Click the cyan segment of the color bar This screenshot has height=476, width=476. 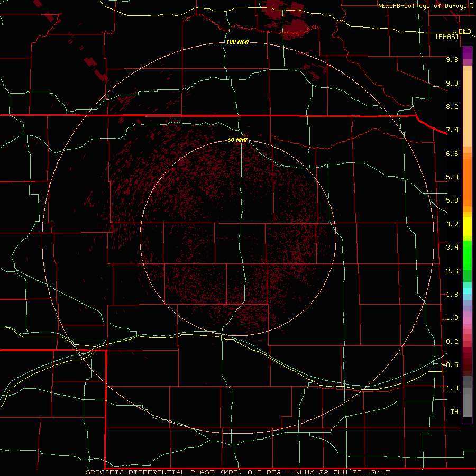[467, 291]
